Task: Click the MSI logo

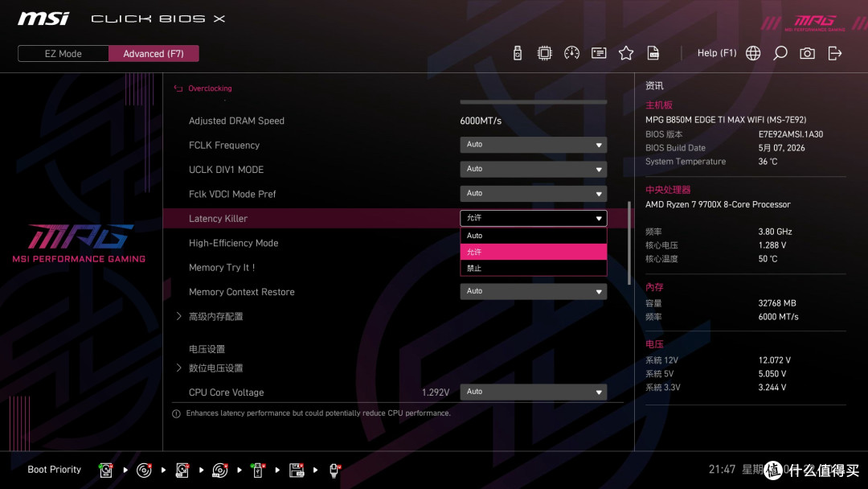Action: (43, 18)
